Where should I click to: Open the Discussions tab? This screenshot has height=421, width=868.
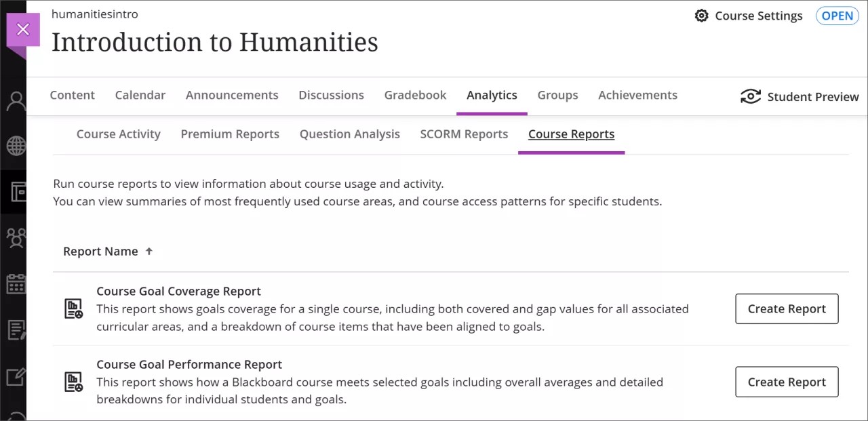pos(331,95)
